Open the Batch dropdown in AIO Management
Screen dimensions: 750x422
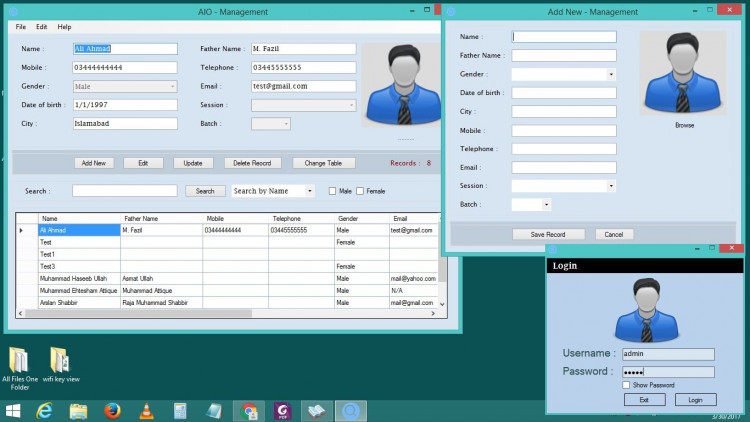[286, 124]
